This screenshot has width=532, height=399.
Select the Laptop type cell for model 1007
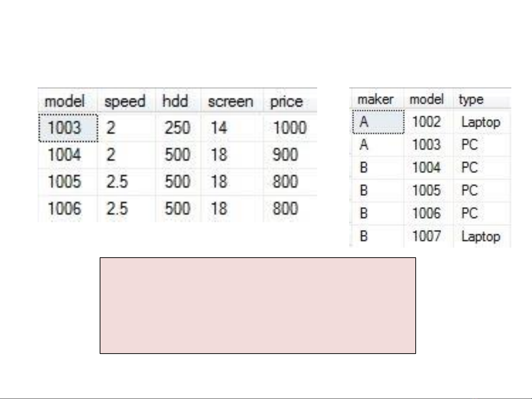coord(481,236)
